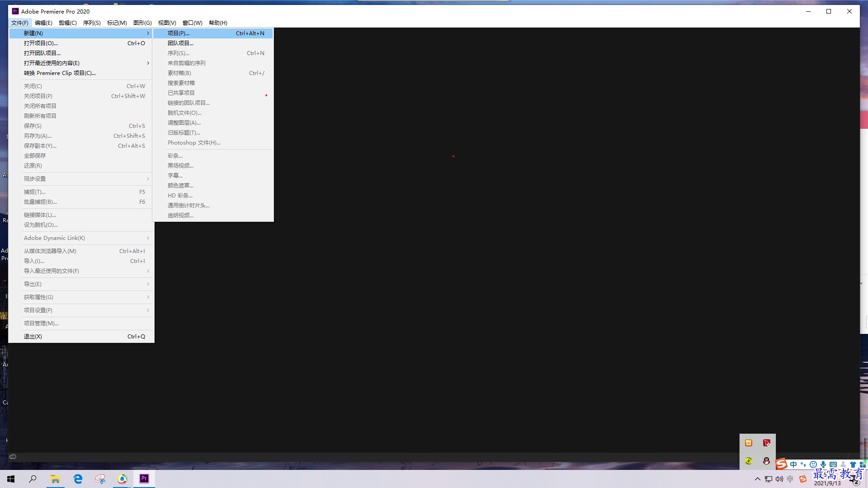Open Sogou skin shirt icon

tap(853, 465)
